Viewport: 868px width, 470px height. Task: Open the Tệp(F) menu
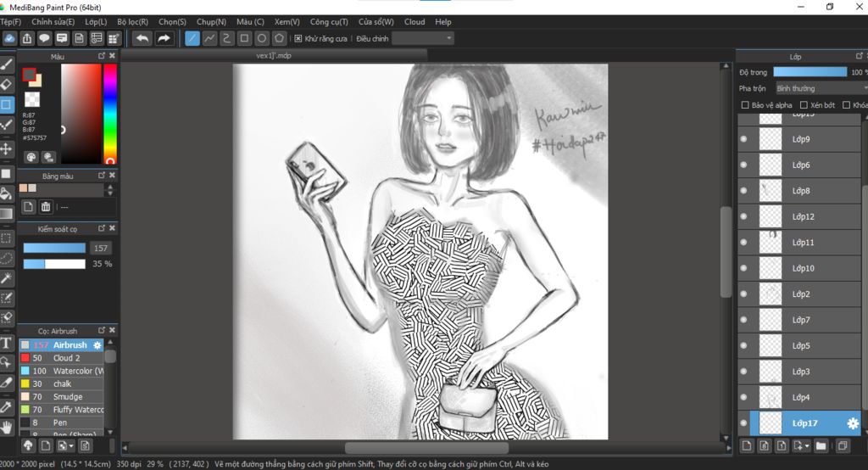(10, 21)
